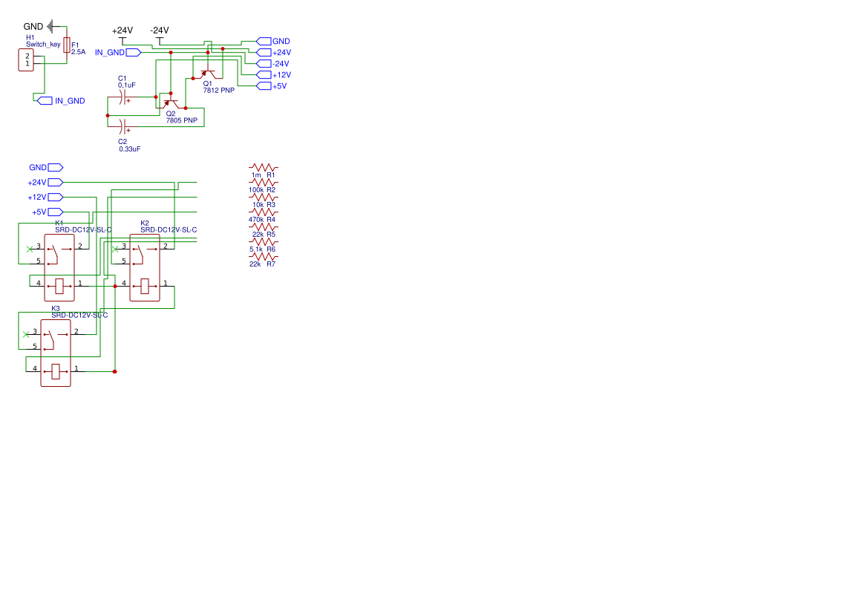Select relay K3 switch contact symbol
The height and width of the screenshot is (614, 868).
[x=56, y=339]
